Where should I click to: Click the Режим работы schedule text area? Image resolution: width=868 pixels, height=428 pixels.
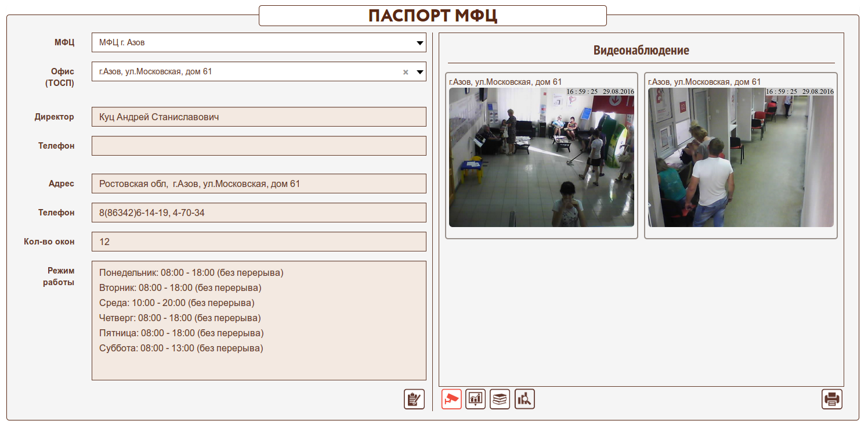(x=259, y=321)
